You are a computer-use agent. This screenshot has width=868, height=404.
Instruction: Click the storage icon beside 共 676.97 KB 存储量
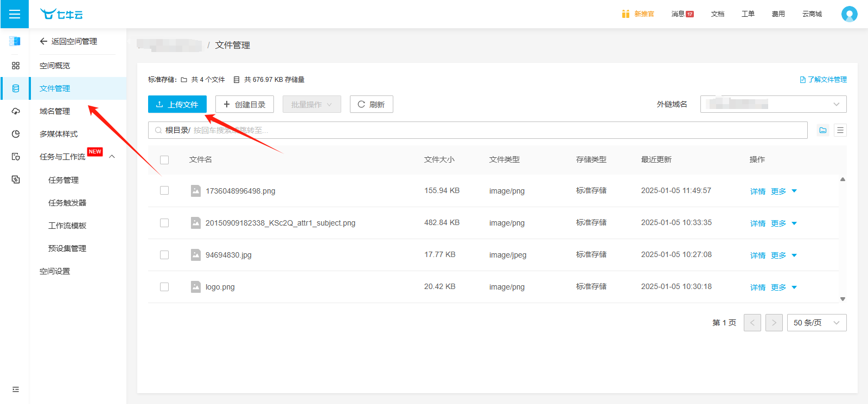[237, 80]
